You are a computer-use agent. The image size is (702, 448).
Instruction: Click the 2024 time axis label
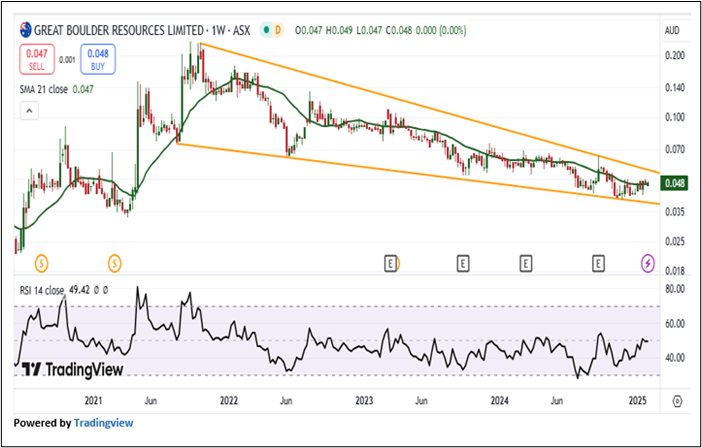pos(499,401)
